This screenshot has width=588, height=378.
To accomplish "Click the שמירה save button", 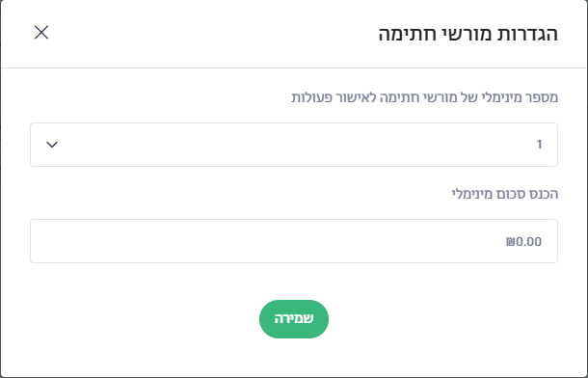I will [294, 319].
